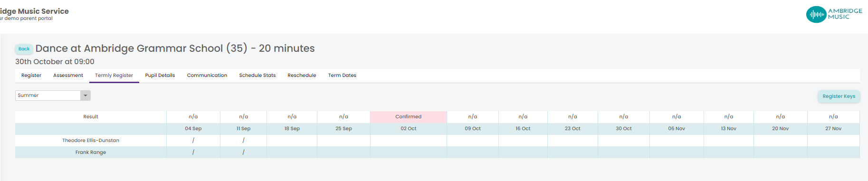Viewport: 868px width, 181px height.
Task: Switch to the Register tab
Action: 31,76
